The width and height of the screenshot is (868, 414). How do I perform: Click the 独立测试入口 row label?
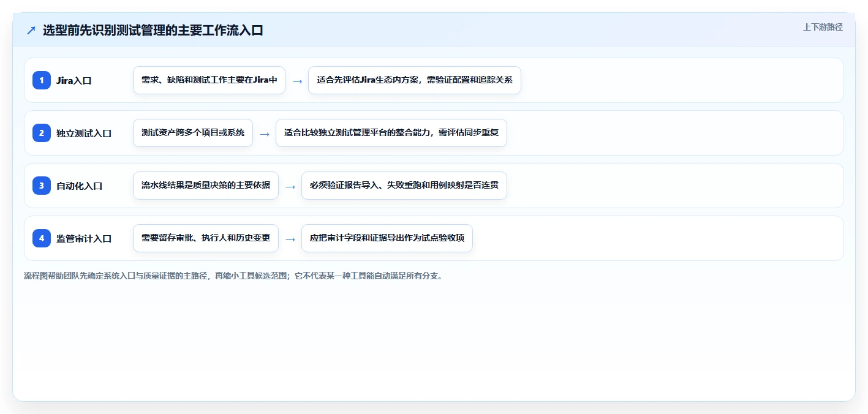(x=84, y=133)
